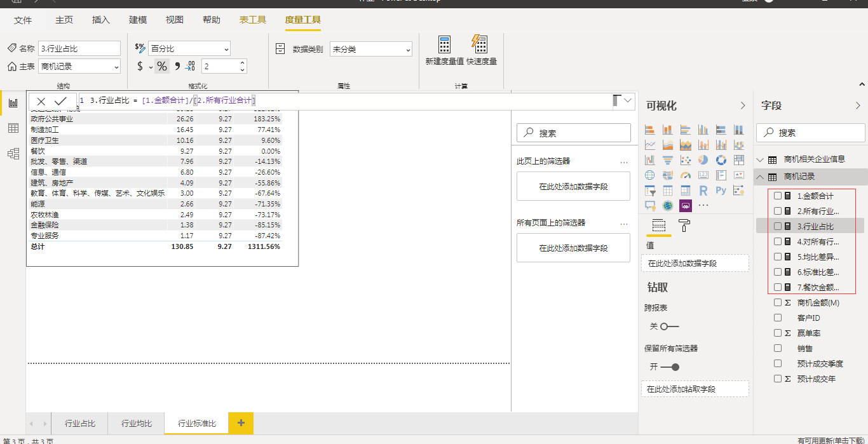Select the treemap visual
Screen dimensions: 868x444
click(x=739, y=160)
